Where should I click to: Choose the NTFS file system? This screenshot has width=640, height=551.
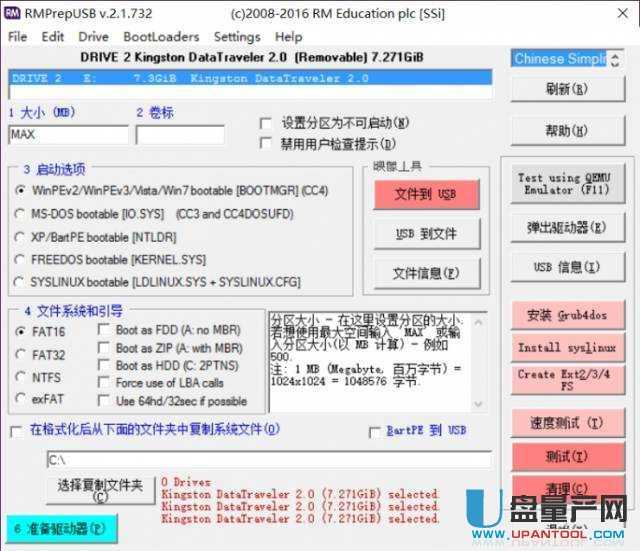[21, 376]
